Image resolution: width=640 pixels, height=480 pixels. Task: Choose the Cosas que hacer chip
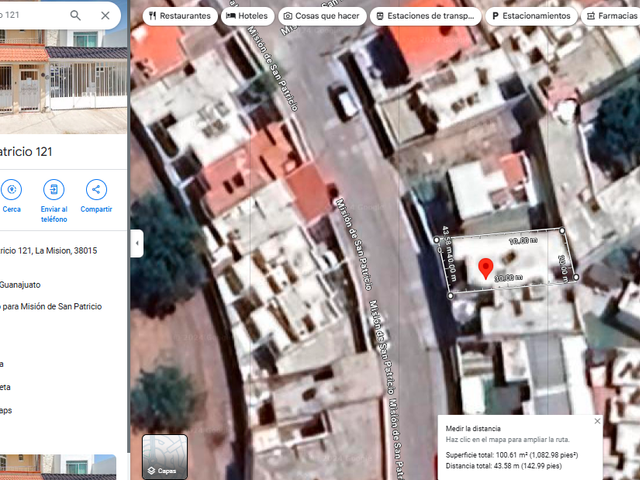(x=322, y=16)
